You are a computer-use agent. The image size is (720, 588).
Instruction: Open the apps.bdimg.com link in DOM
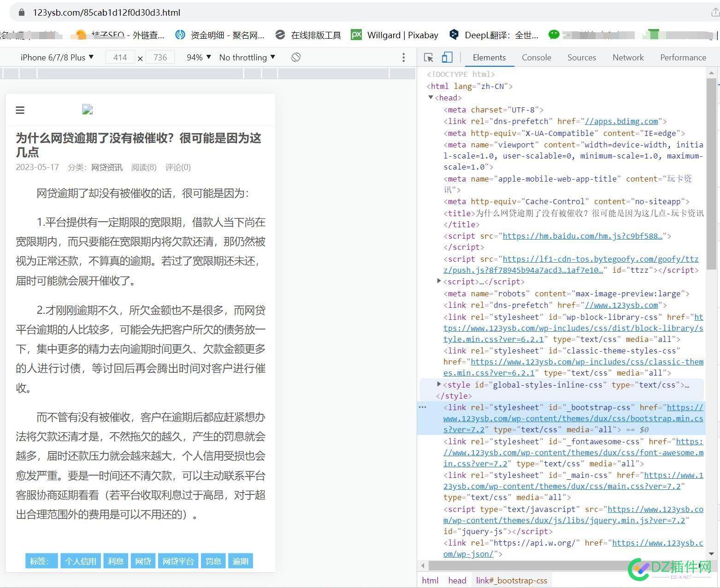(621, 121)
